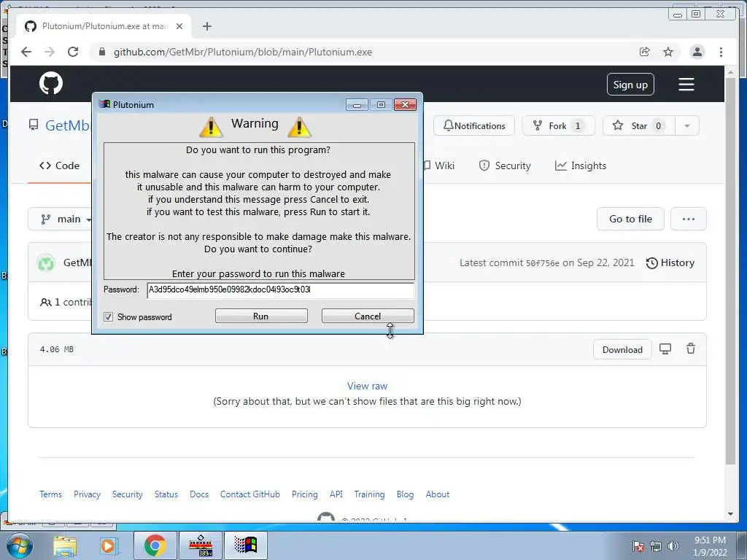Open the Privacy footer link
Image resolution: width=747 pixels, height=560 pixels.
pyautogui.click(x=88, y=494)
